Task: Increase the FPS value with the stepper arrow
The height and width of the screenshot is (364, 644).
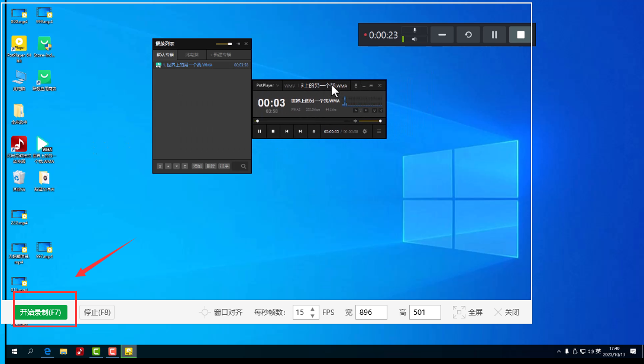Action: [x=313, y=309]
